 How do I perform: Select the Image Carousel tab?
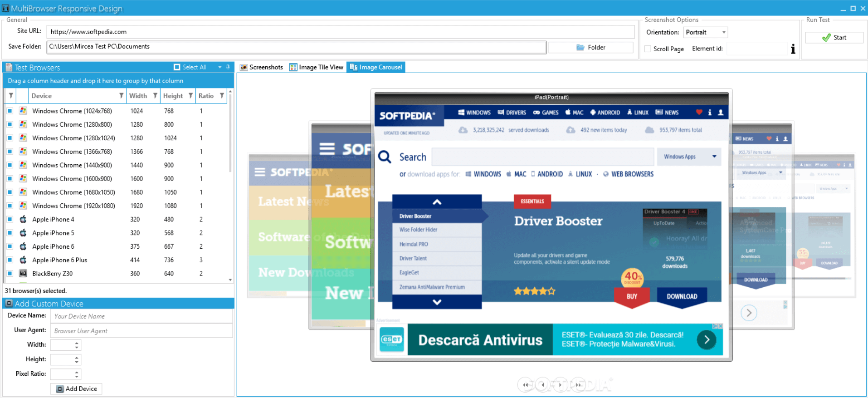(x=376, y=67)
